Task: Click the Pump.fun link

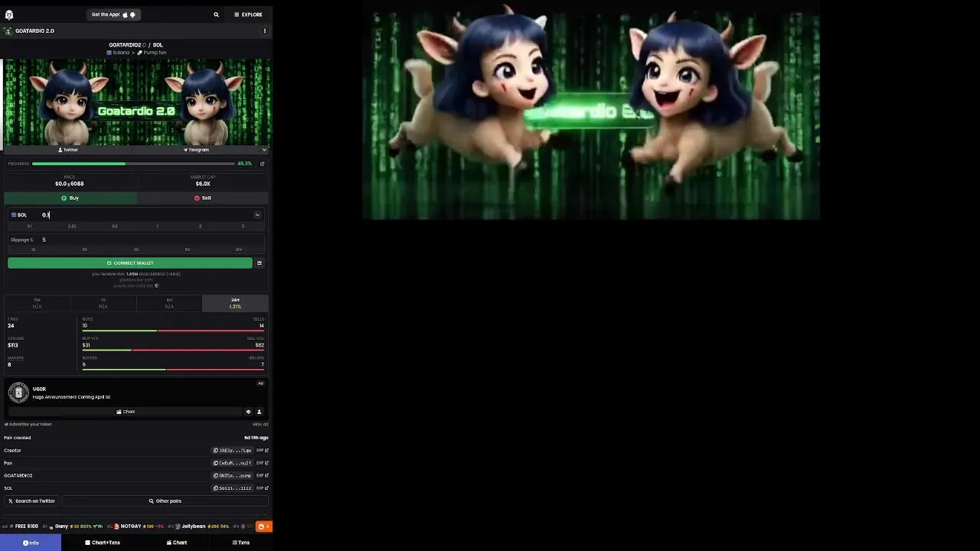Action: tap(152, 53)
